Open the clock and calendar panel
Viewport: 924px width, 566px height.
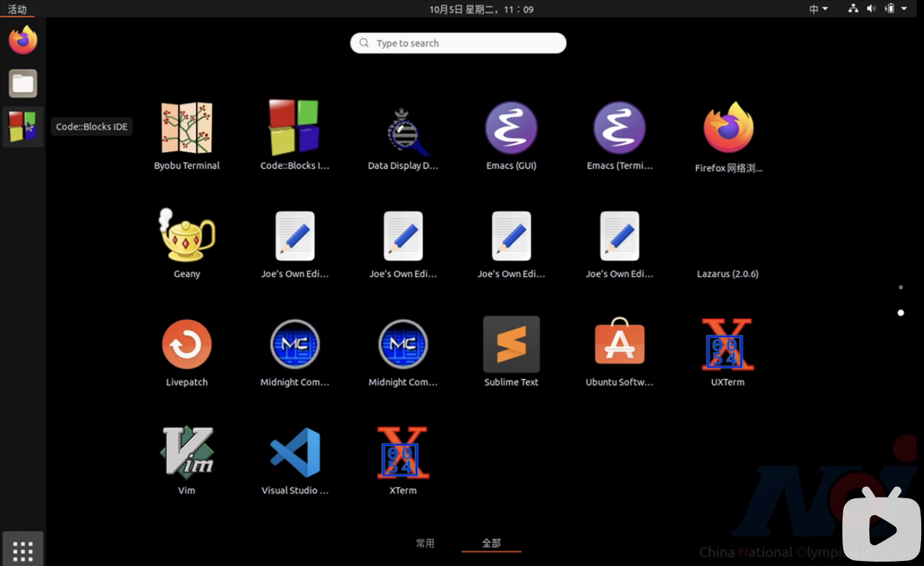[482, 9]
